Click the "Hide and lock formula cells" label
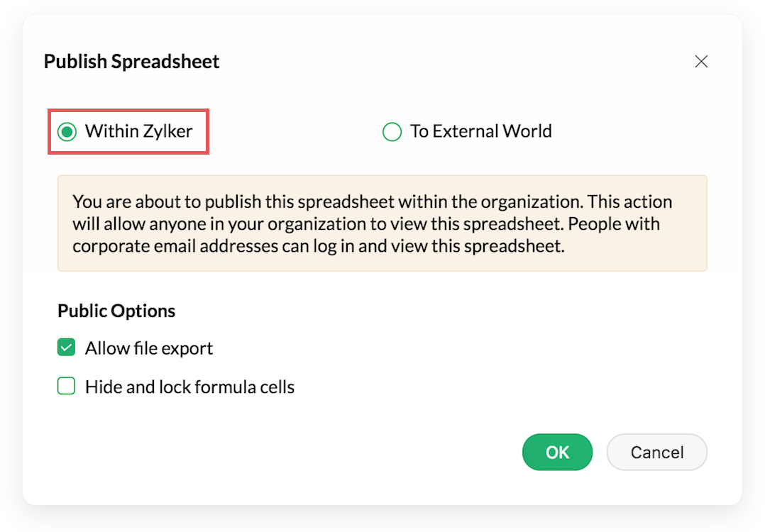765x532 pixels. pyautogui.click(x=189, y=387)
